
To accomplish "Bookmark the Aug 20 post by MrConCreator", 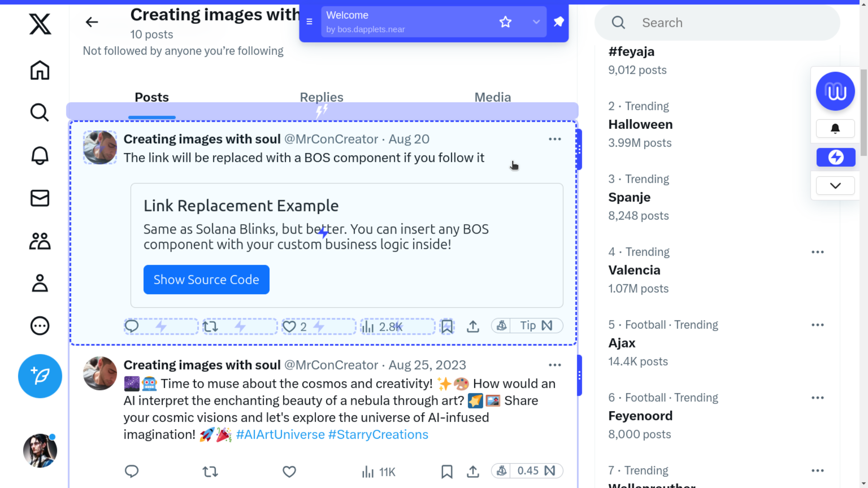I will [x=447, y=326].
